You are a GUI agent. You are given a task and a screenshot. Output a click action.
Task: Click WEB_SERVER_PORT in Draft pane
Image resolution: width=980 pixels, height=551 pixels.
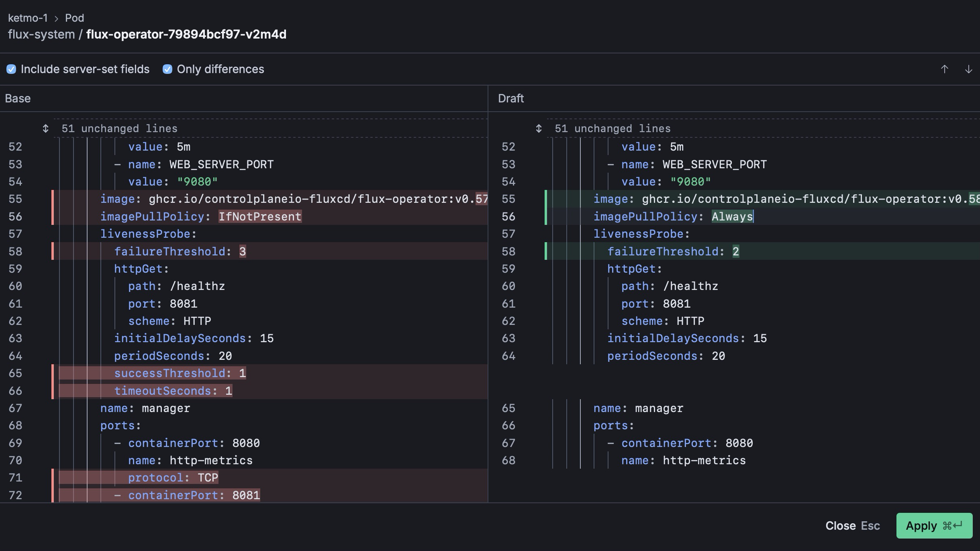click(x=715, y=164)
